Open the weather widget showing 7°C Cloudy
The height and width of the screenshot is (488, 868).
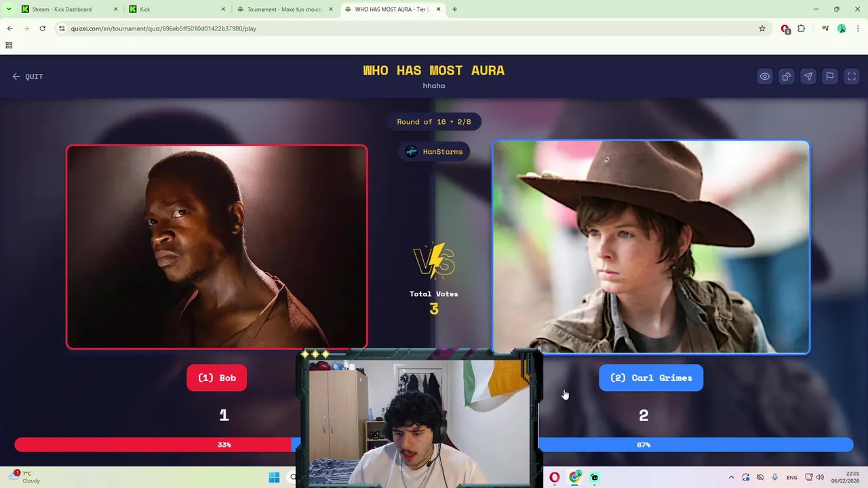(26, 477)
